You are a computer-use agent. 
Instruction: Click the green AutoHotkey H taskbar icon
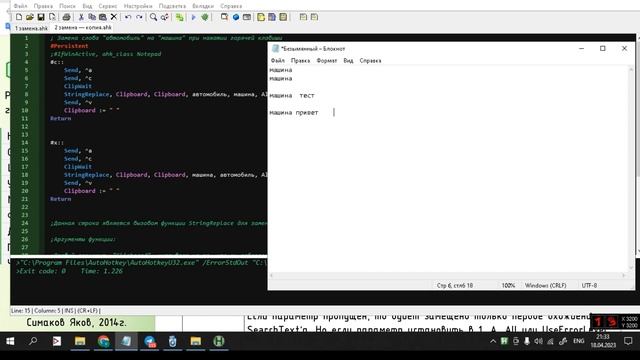tap(219, 341)
